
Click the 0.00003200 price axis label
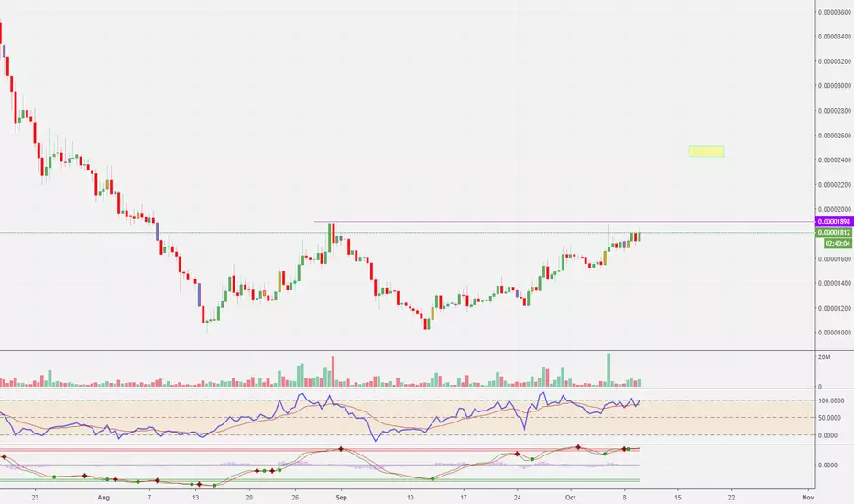coord(835,61)
